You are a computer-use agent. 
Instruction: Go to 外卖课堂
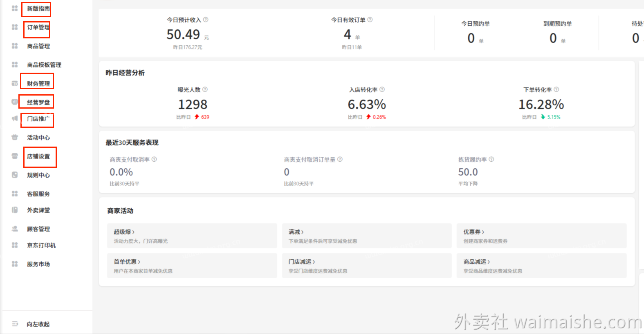tap(38, 210)
